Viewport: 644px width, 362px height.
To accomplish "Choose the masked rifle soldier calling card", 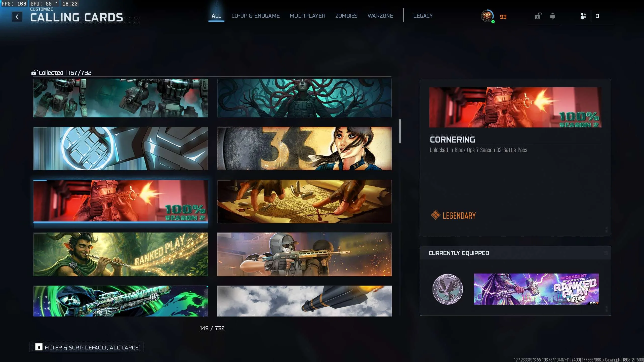I will point(304,254).
